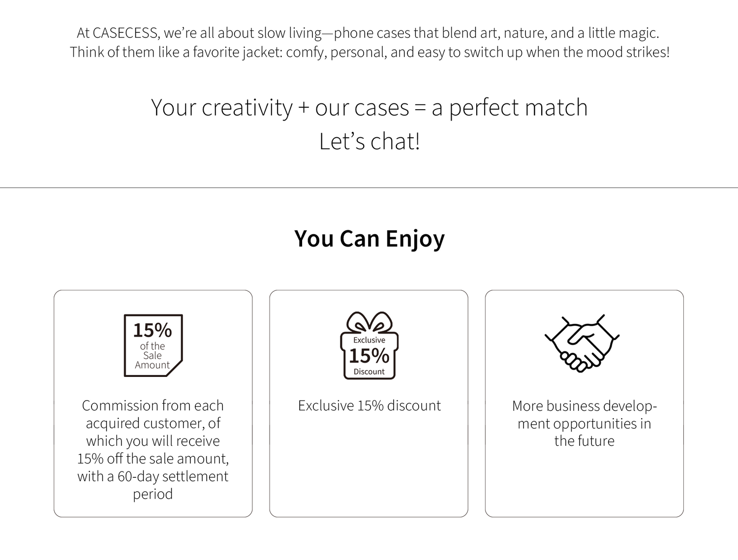
Task: Click the Exclusive 15% Discount gift icon
Action: 369,345
